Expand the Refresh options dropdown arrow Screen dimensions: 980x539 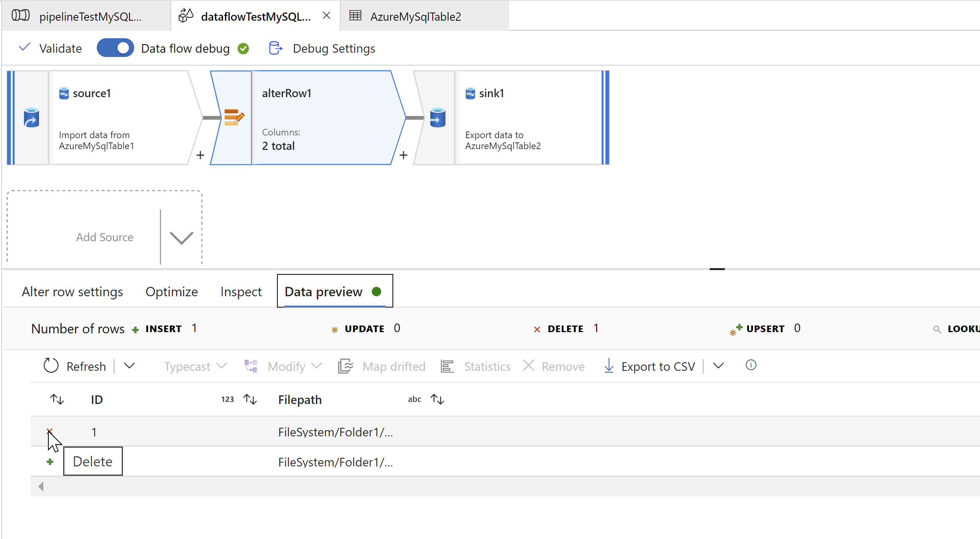(130, 366)
